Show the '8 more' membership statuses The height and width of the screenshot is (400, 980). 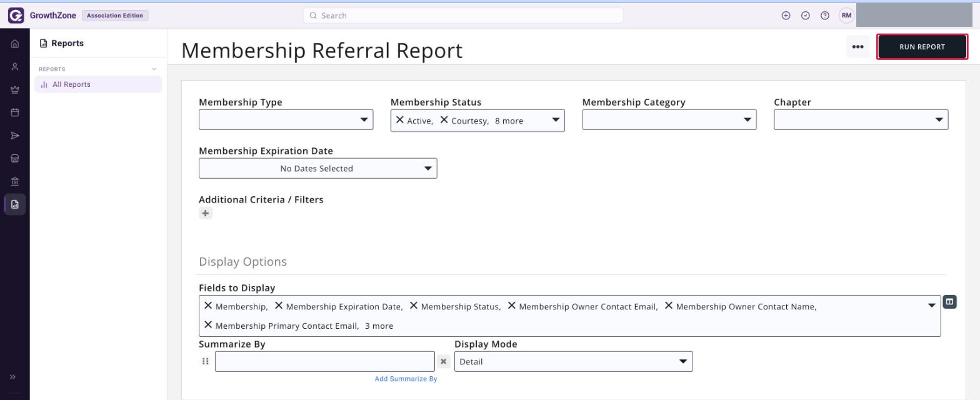click(509, 121)
